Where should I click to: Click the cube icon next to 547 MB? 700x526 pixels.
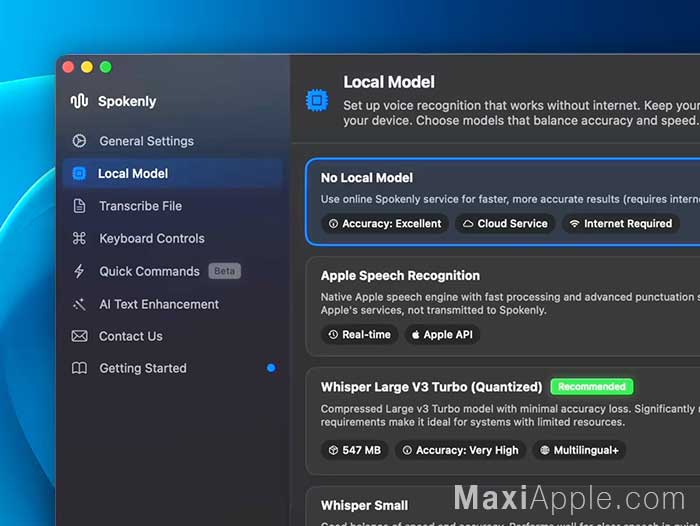[333, 450]
